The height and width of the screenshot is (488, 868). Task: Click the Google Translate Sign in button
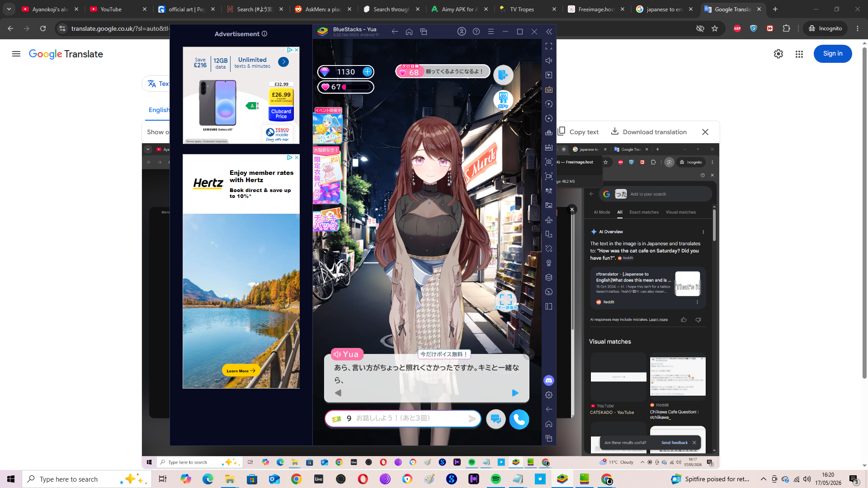pyautogui.click(x=833, y=54)
